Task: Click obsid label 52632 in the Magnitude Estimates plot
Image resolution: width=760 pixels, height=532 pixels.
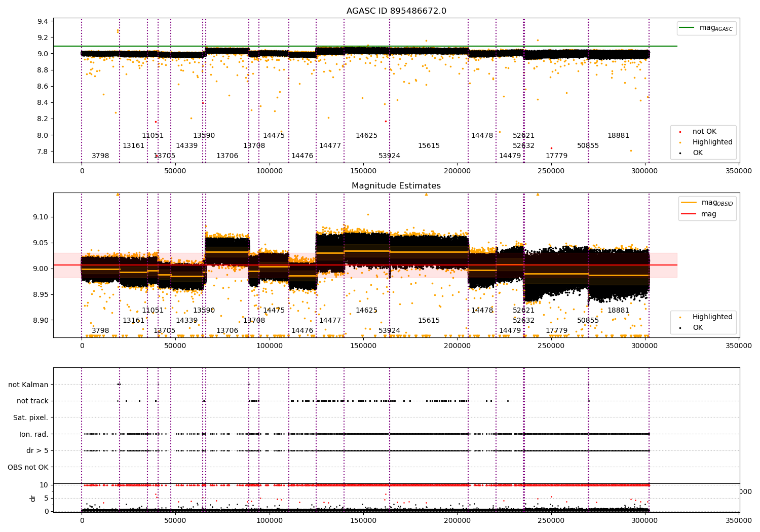Action: [x=524, y=320]
